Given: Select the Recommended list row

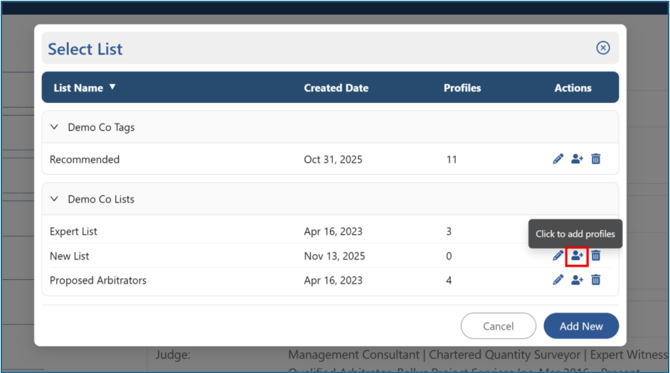Looking at the screenshot, I should point(330,159).
